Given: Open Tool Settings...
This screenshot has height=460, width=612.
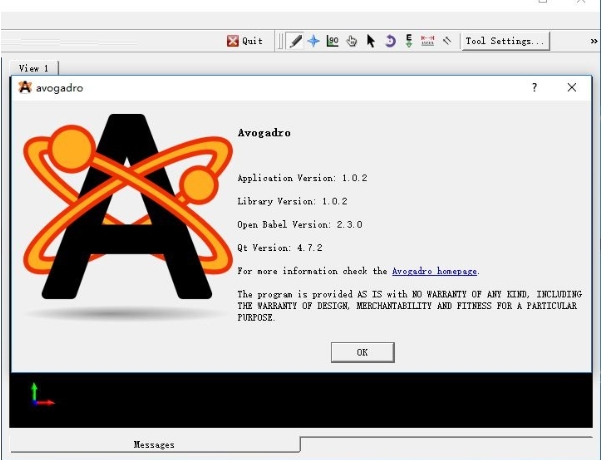Looking at the screenshot, I should coord(505,41).
